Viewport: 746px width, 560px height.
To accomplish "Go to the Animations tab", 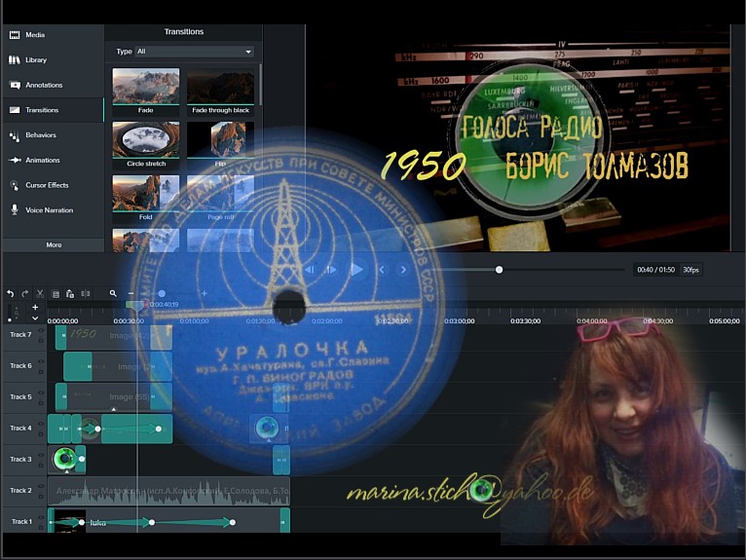I will click(x=53, y=161).
